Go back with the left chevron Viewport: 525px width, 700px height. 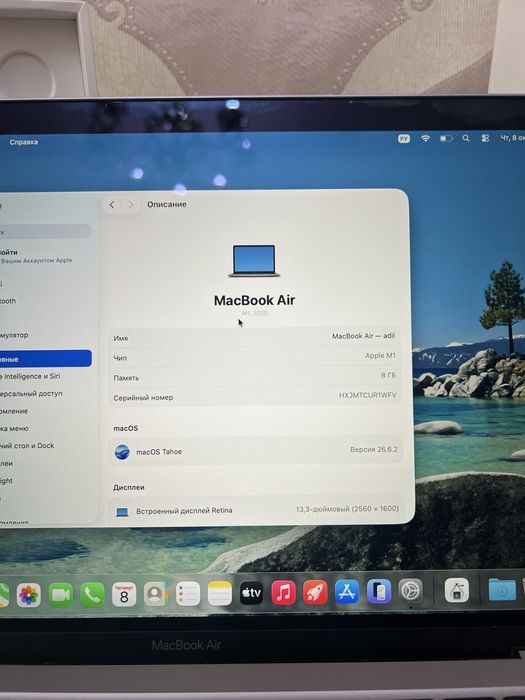coord(112,204)
